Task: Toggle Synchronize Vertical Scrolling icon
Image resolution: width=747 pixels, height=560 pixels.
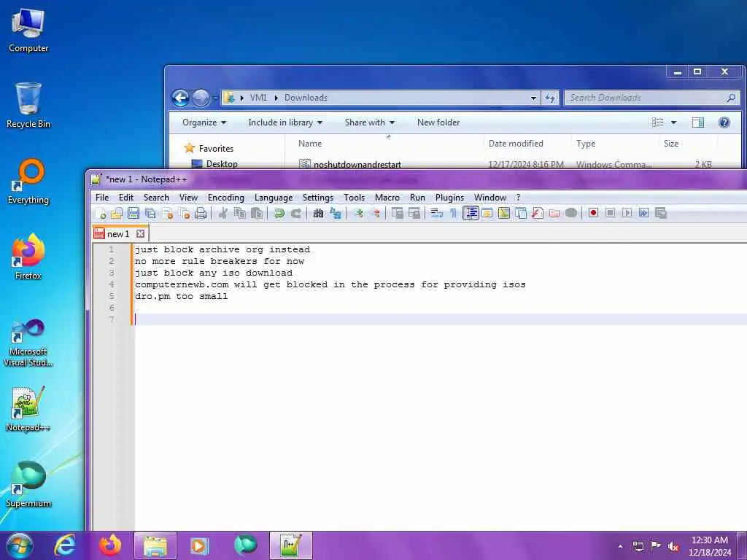Action: [x=398, y=214]
